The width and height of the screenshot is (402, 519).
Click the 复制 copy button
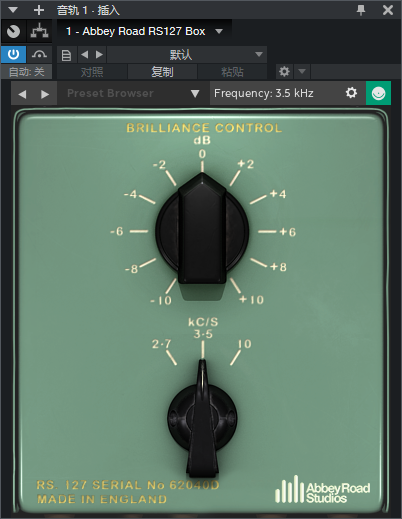point(162,72)
